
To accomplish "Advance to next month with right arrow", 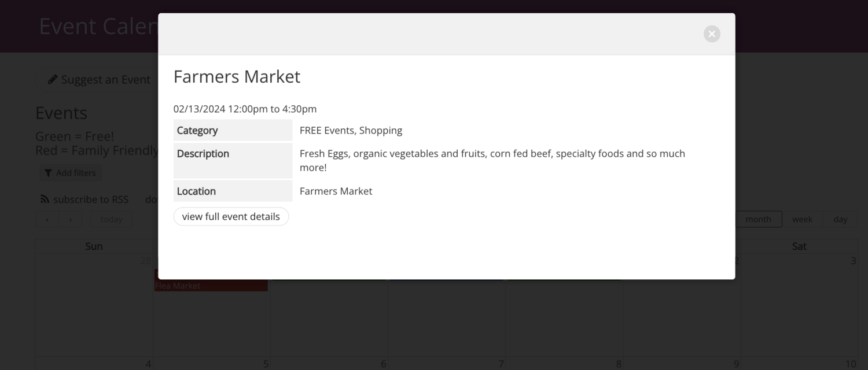I will tap(71, 220).
